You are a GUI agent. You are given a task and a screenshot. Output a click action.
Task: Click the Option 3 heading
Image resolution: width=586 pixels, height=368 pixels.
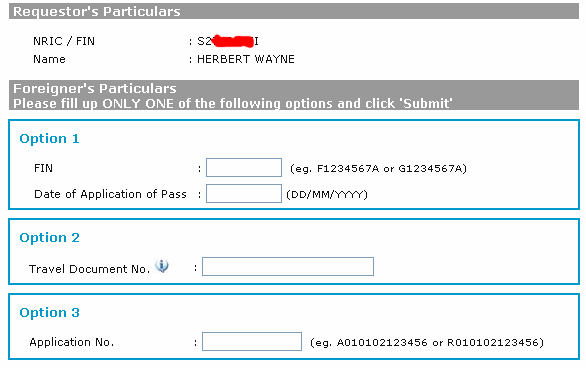pyautogui.click(x=49, y=313)
